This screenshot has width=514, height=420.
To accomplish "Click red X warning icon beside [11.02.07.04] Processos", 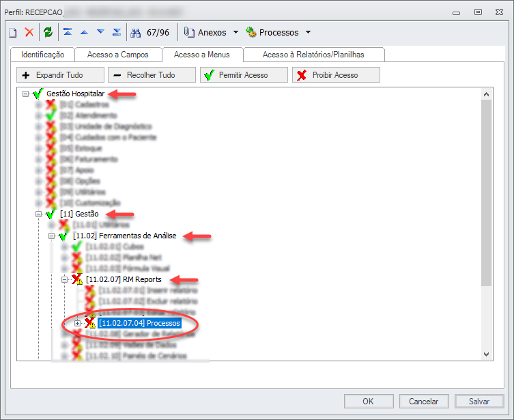I will click(90, 323).
